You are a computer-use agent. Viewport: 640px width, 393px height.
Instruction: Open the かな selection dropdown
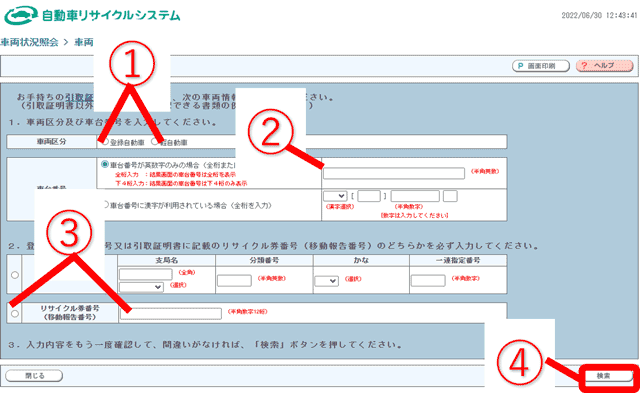[x=327, y=281]
